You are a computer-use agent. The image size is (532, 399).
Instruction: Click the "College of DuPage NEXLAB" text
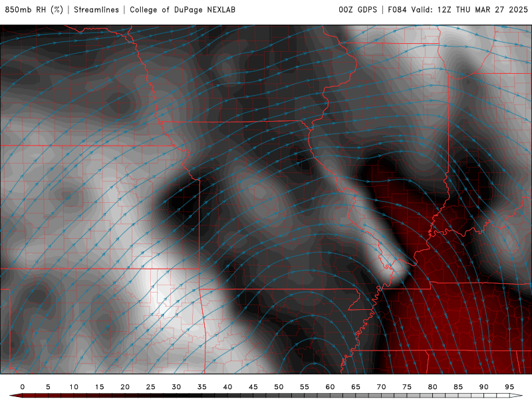pyautogui.click(x=182, y=10)
